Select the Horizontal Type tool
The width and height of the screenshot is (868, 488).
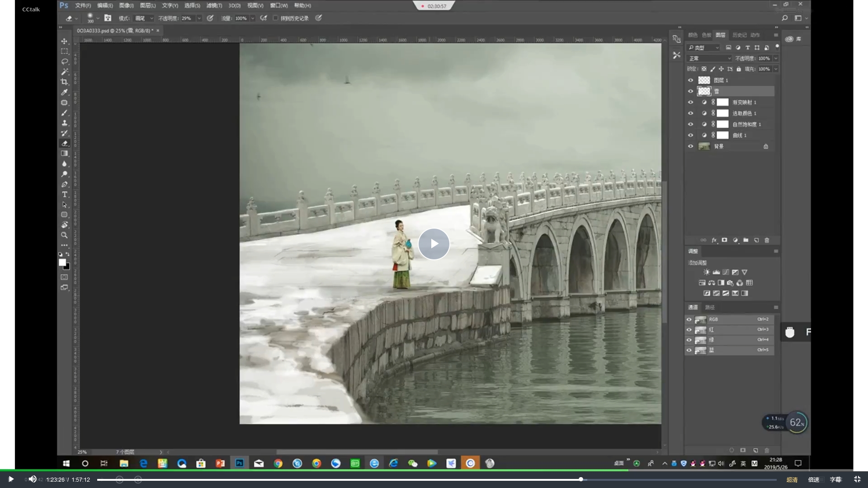click(x=64, y=194)
